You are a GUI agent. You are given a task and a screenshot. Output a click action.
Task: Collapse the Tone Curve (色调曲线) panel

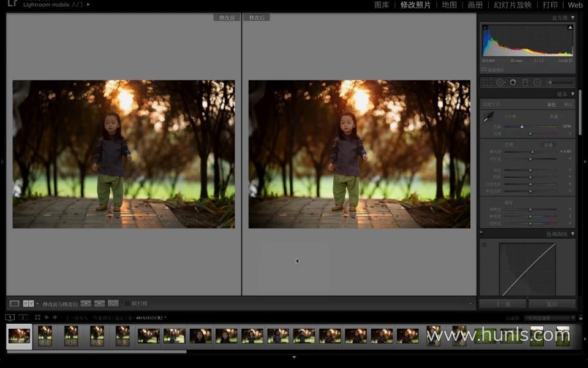(573, 234)
